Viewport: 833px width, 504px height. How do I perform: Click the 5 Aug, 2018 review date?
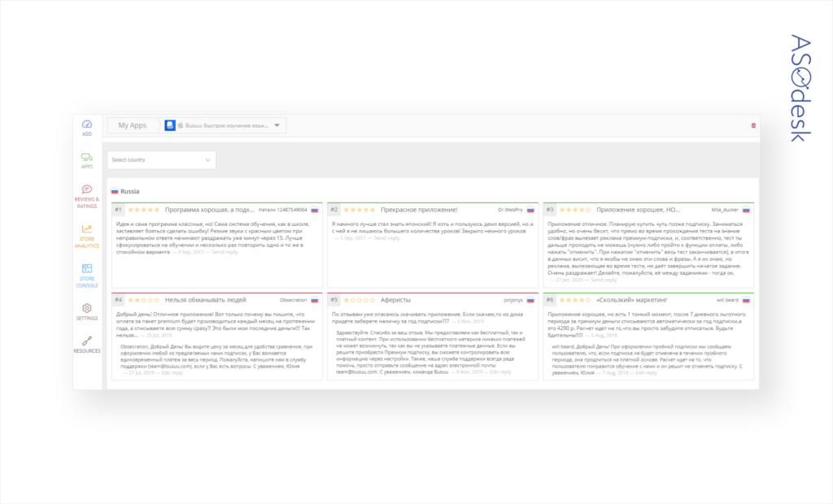[603, 336]
